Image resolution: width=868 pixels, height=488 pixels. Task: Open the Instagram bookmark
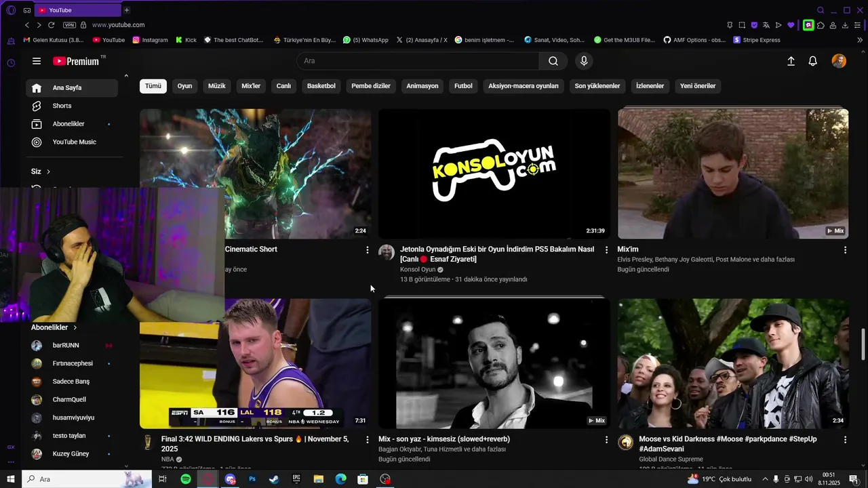[150, 40]
